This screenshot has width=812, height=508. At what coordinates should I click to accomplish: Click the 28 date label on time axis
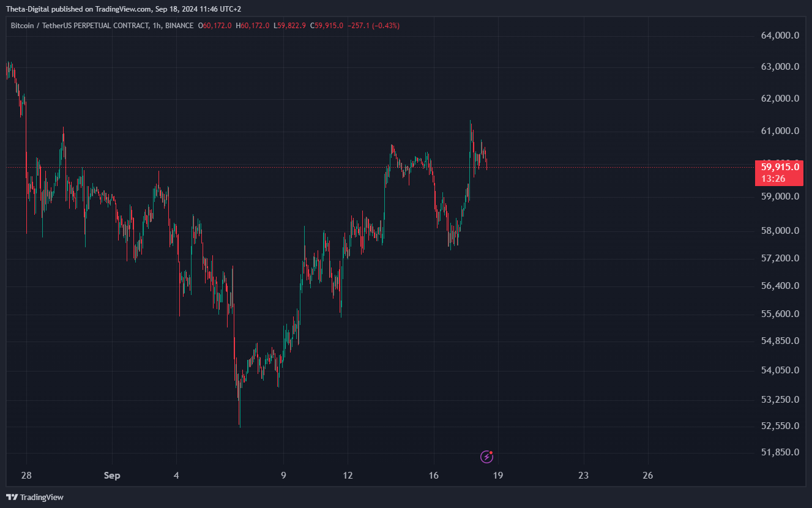pyautogui.click(x=26, y=476)
